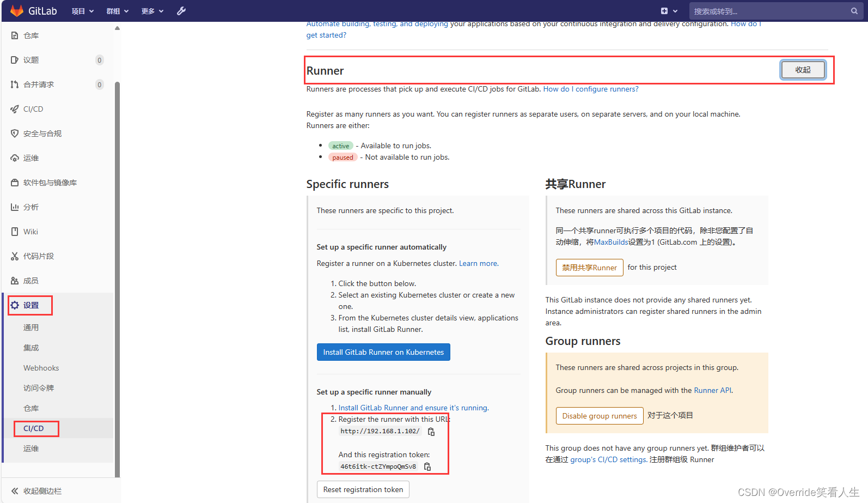Open group's CI/CD settings link

[608, 459]
